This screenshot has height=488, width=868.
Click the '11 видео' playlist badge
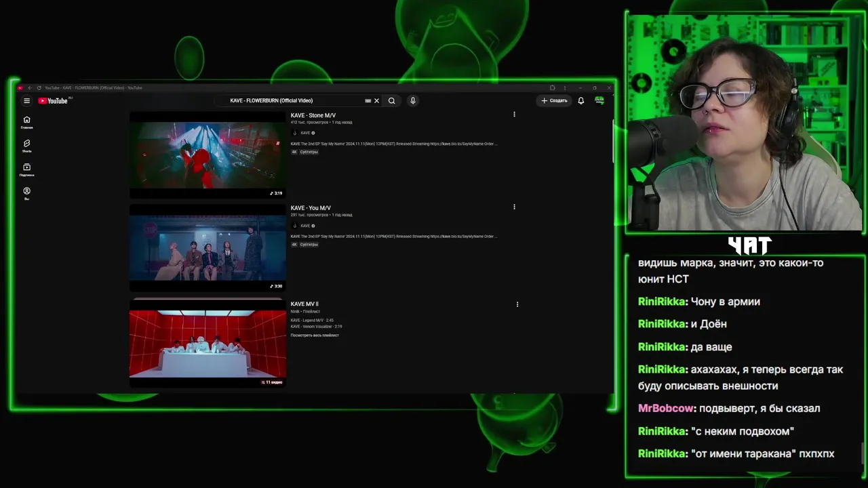[272, 382]
